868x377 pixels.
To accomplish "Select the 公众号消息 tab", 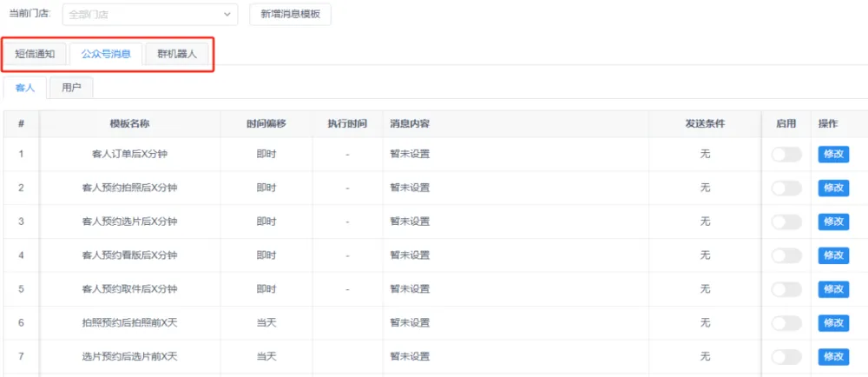I will point(106,54).
